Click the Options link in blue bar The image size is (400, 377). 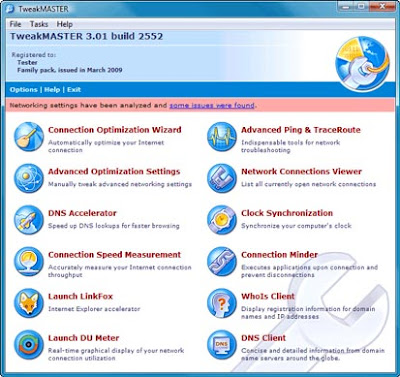pyautogui.click(x=23, y=90)
